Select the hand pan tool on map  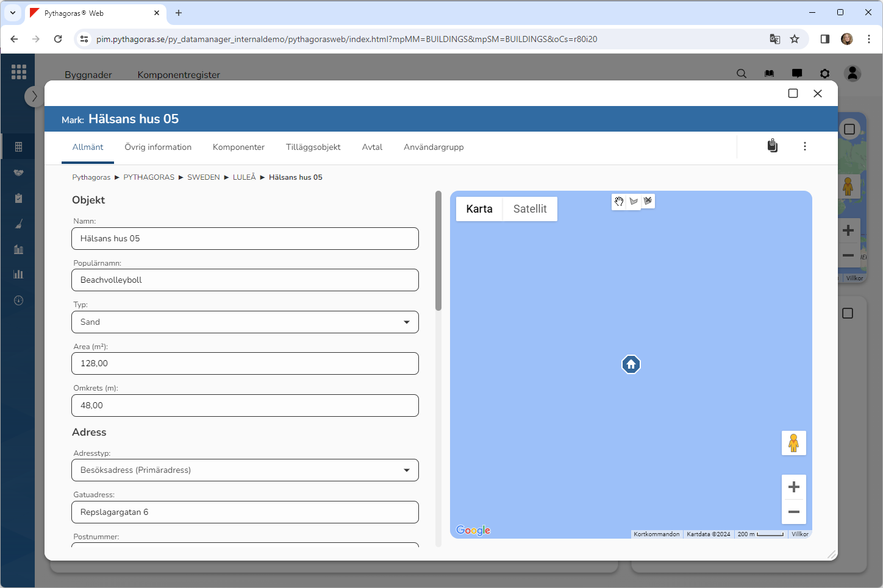pos(619,201)
